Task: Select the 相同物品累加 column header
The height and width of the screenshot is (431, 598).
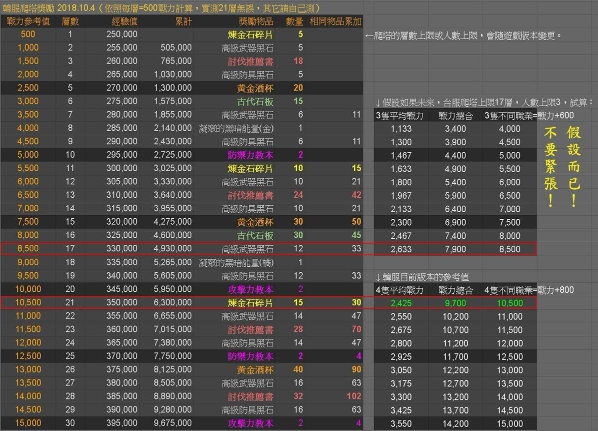Action: coord(336,21)
